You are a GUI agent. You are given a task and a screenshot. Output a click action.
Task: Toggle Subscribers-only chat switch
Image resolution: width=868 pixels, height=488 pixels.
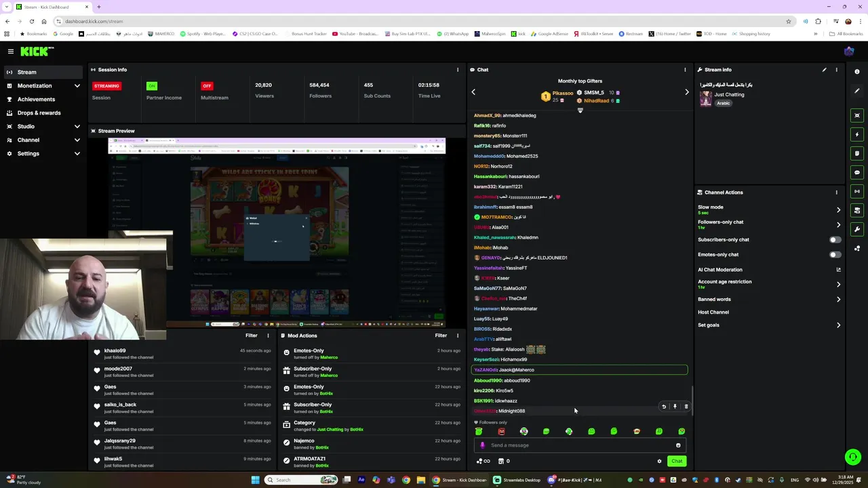835,240
